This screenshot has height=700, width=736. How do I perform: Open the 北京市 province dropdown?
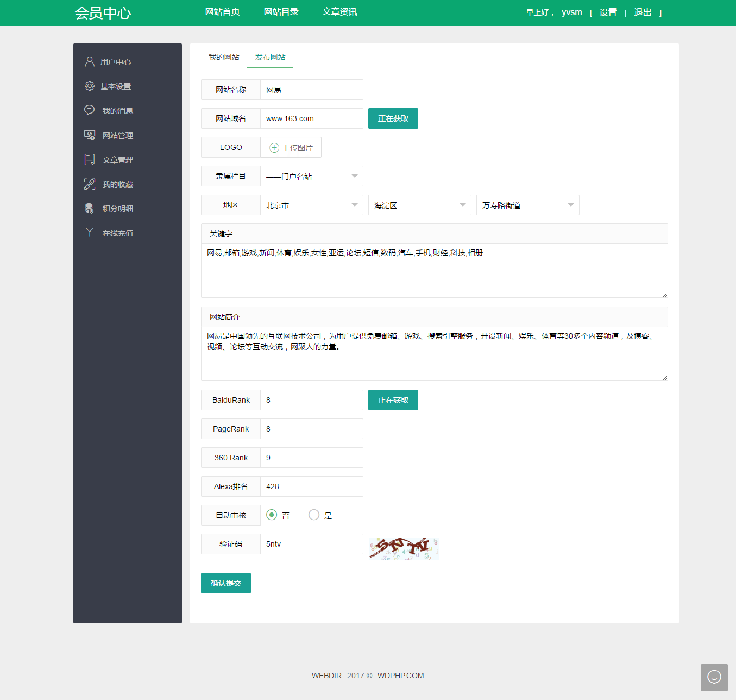coord(312,205)
